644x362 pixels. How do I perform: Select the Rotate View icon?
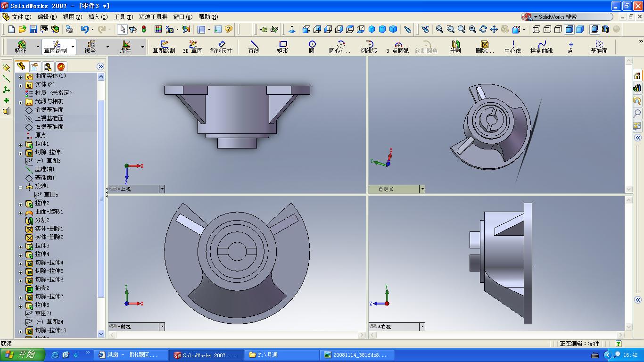coord(483,29)
